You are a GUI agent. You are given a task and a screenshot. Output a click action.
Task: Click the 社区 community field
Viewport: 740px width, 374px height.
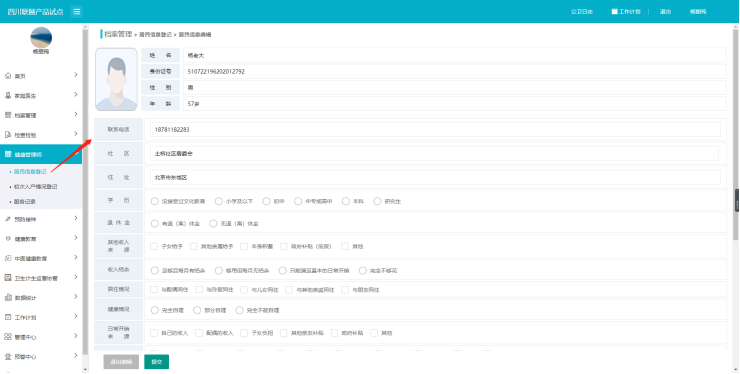pyautogui.click(x=434, y=153)
